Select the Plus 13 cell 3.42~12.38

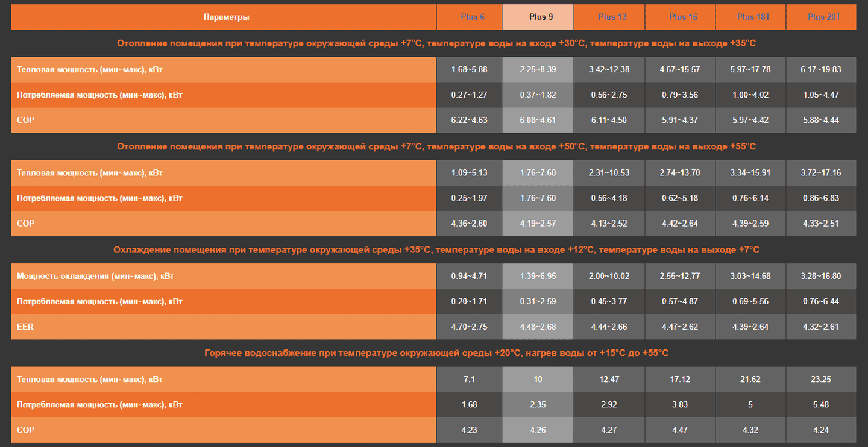pyautogui.click(x=609, y=69)
